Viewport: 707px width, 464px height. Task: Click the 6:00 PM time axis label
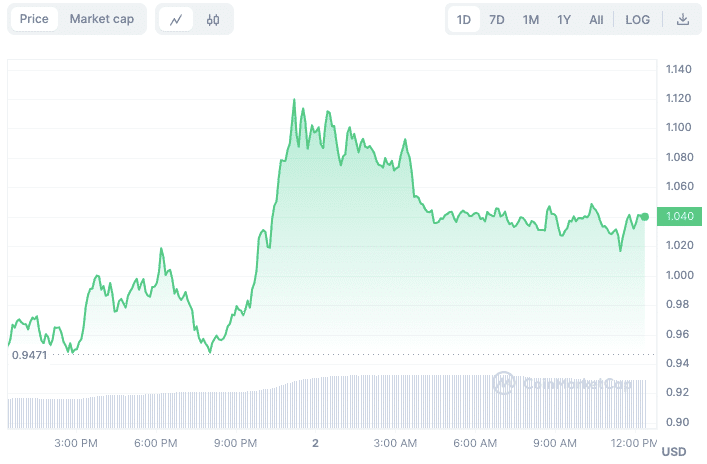156,443
